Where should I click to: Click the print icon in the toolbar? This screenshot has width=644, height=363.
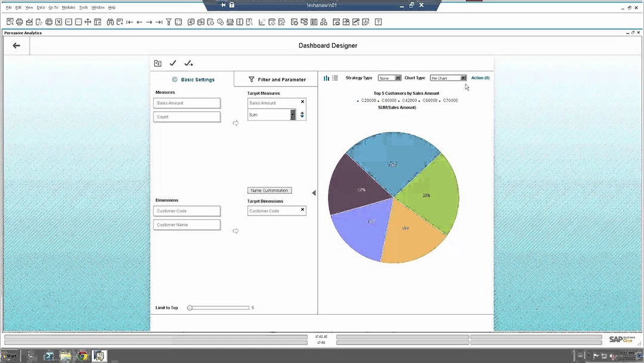[20, 22]
